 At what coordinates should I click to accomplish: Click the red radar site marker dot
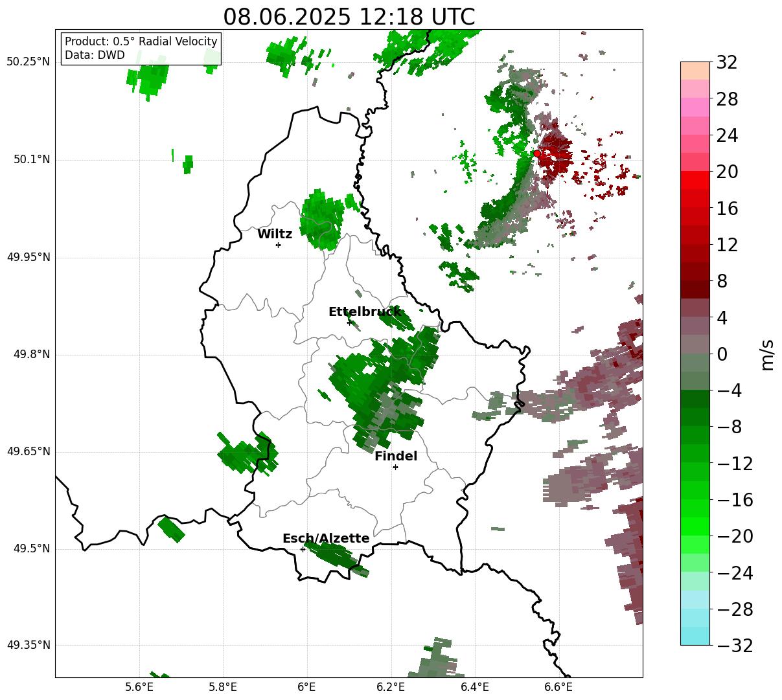(x=536, y=154)
